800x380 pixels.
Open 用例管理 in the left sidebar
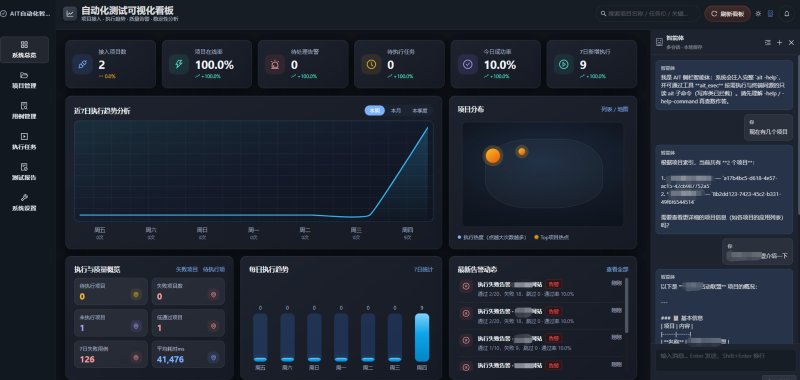24,110
